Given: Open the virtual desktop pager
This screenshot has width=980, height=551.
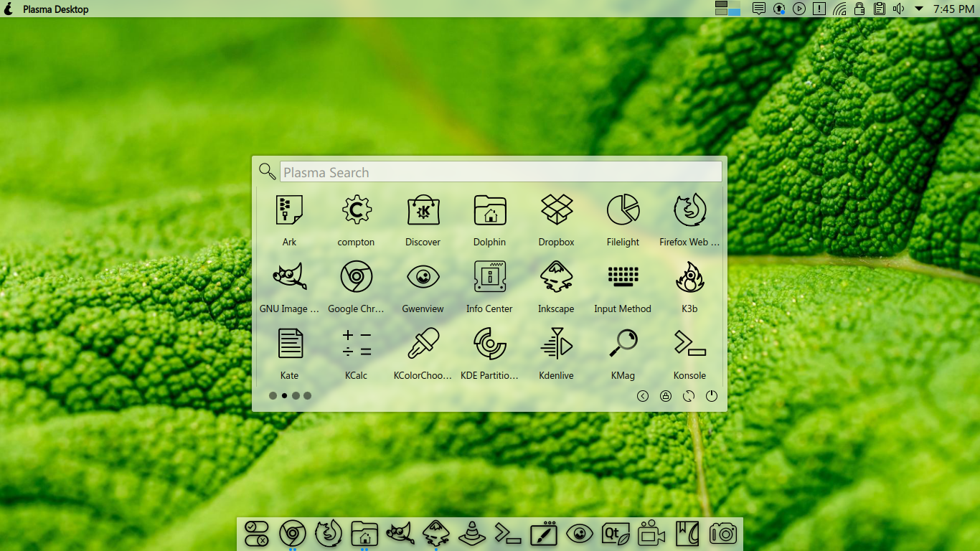Looking at the screenshot, I should (x=727, y=9).
